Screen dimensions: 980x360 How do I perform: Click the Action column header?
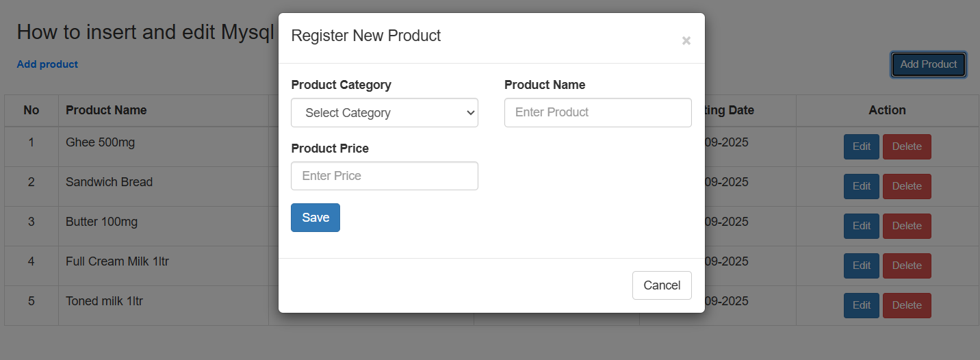click(x=887, y=110)
